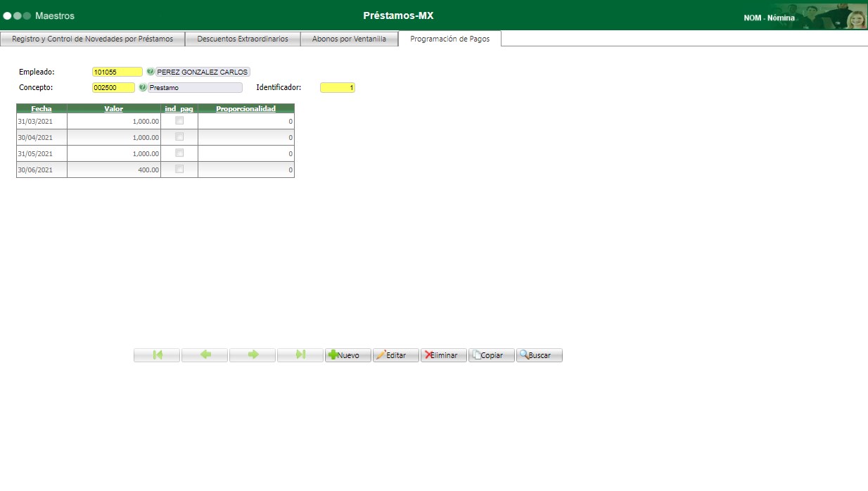The height and width of the screenshot is (491, 868).
Task: Open help lookup icon next to Empleado field
Action: 150,72
